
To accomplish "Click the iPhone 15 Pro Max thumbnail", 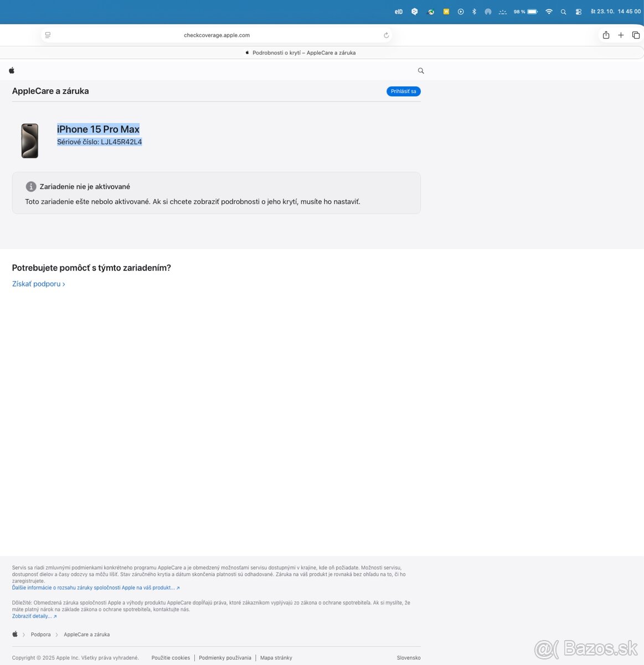I will point(30,141).
